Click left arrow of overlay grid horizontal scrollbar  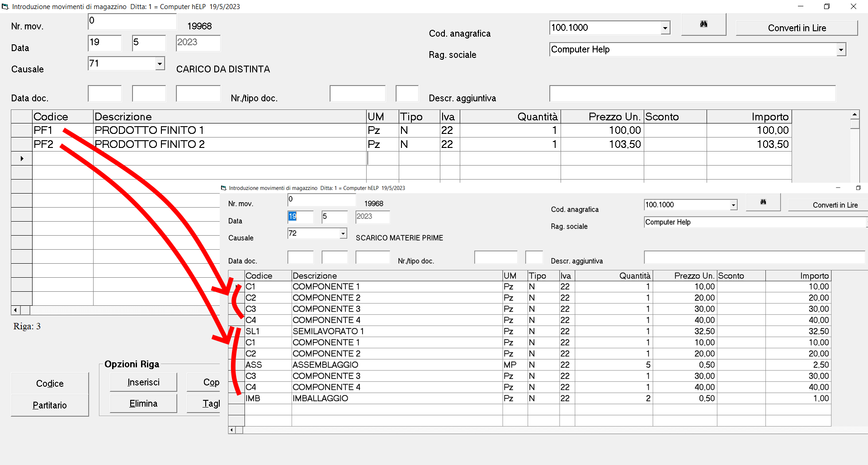click(x=232, y=430)
